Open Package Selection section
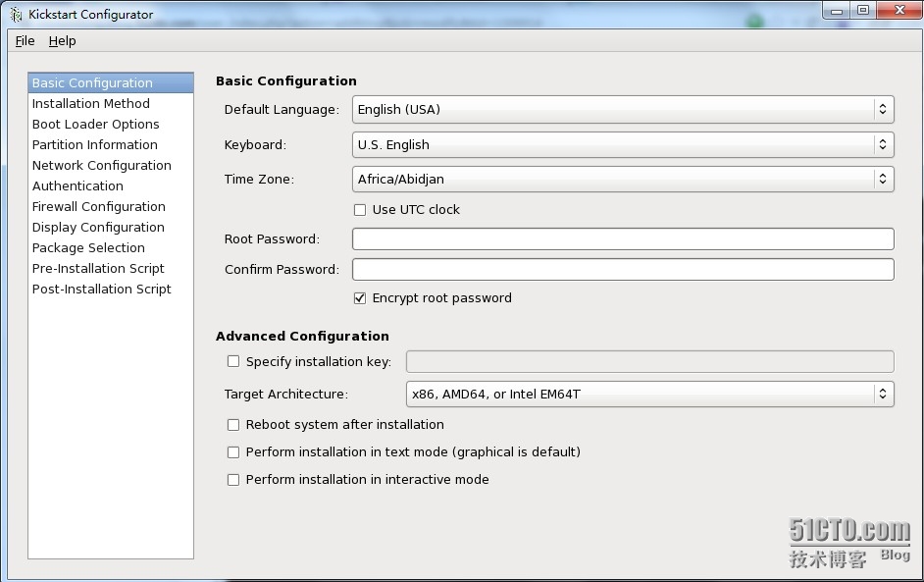Image resolution: width=924 pixels, height=582 pixels. 111,247
